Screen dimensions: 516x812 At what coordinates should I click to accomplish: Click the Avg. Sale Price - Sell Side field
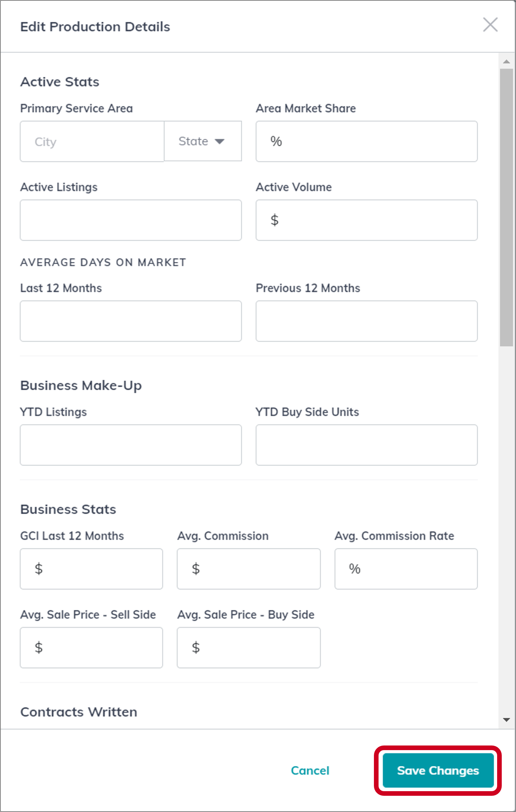pyautogui.click(x=91, y=648)
